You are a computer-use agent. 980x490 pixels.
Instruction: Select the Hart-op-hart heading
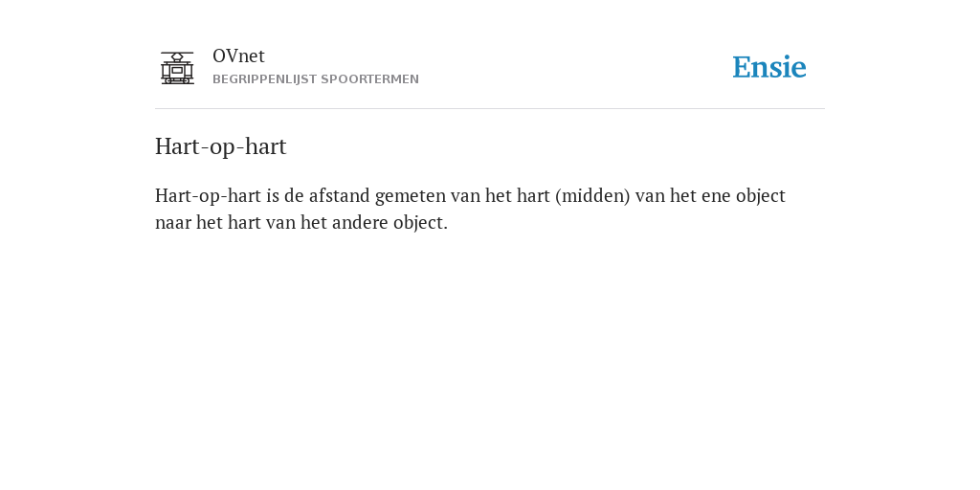tap(221, 146)
